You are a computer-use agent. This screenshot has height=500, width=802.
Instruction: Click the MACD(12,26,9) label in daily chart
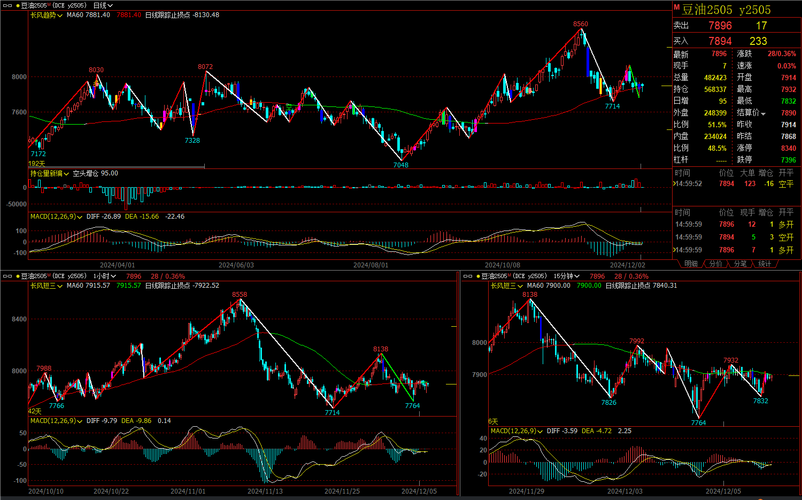(54, 216)
